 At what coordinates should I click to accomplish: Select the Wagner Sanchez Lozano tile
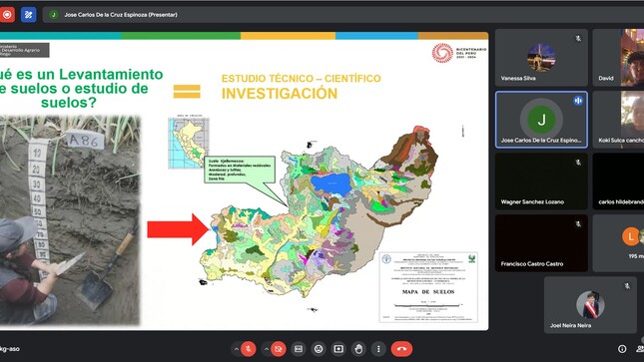(x=541, y=181)
